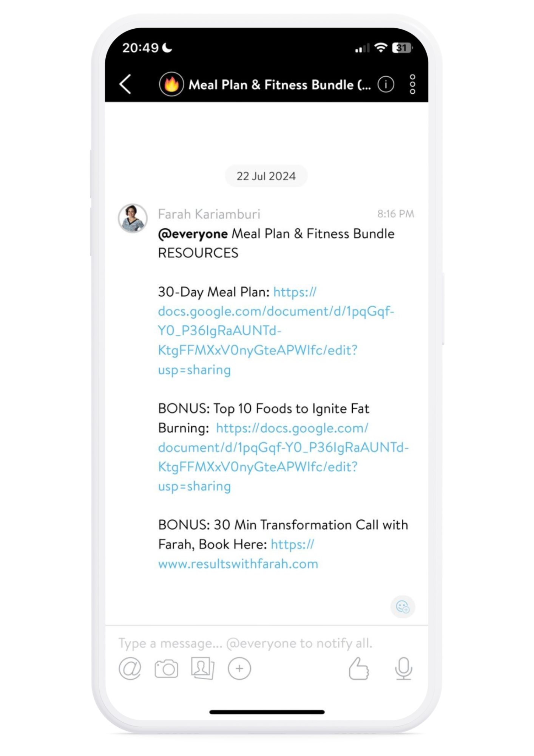Tap the back arrow in header
The image size is (534, 756).
click(125, 84)
